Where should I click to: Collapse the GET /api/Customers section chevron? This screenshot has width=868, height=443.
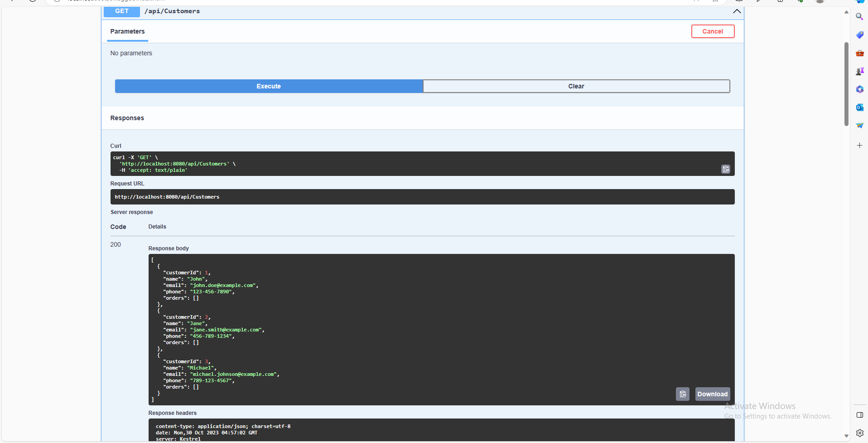point(737,11)
